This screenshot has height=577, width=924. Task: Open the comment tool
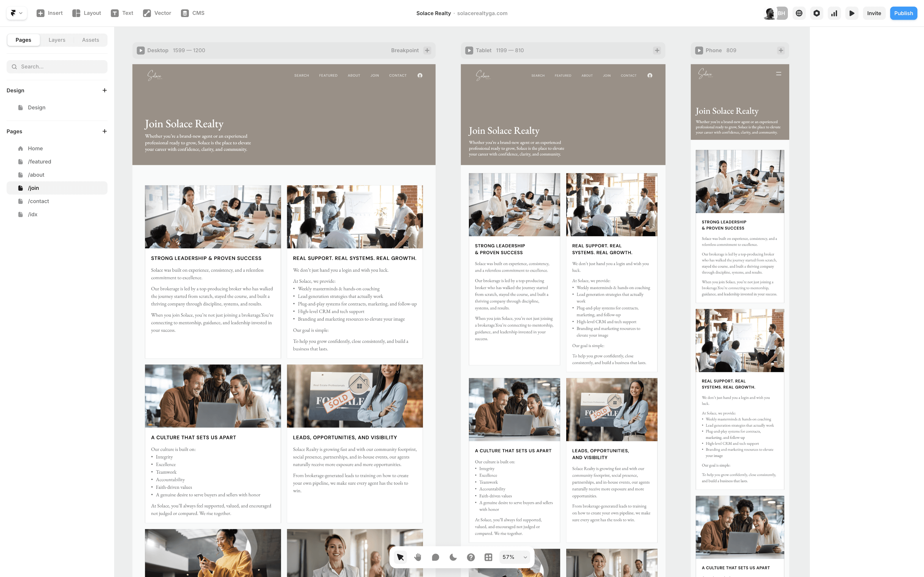pos(435,557)
